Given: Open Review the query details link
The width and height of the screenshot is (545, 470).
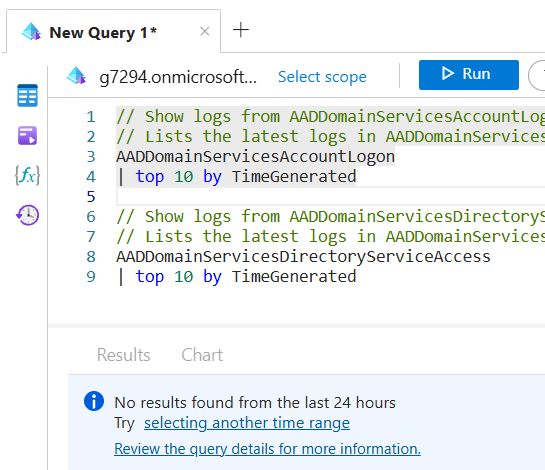Looking at the screenshot, I should 267,449.
